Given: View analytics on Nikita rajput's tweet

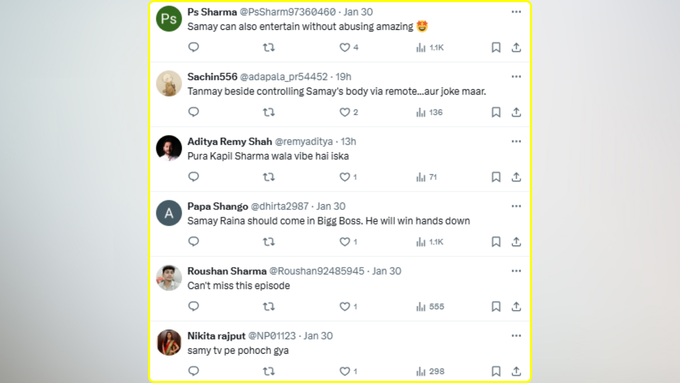Looking at the screenshot, I should click(x=430, y=371).
